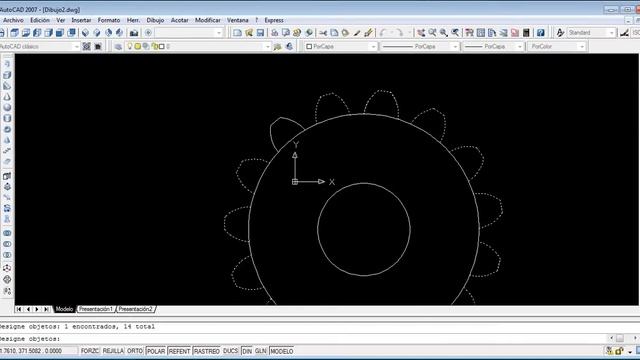Select the Torus solid tool

[7, 129]
